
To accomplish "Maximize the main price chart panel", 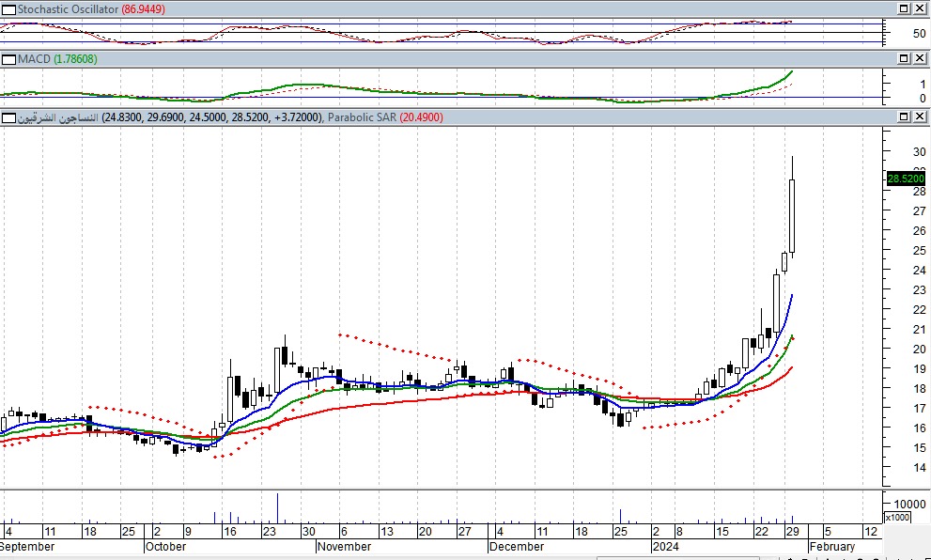I will pos(903,117).
